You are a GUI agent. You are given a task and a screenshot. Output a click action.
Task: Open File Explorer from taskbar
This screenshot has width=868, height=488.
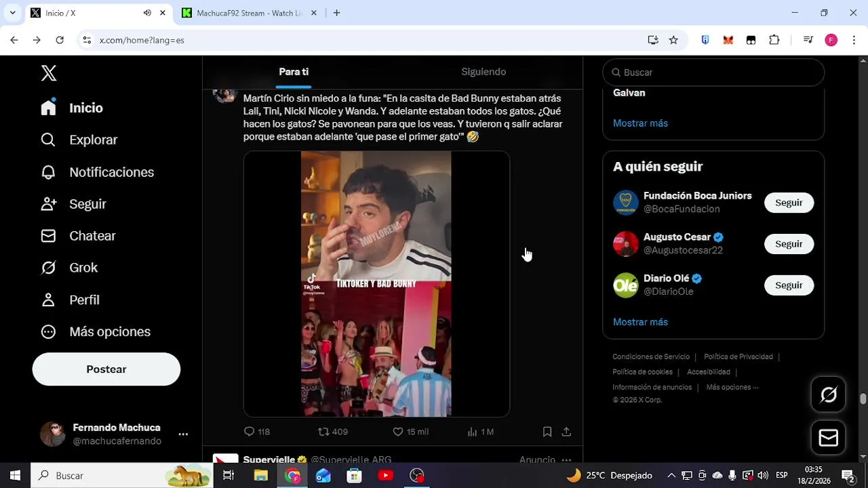click(261, 476)
